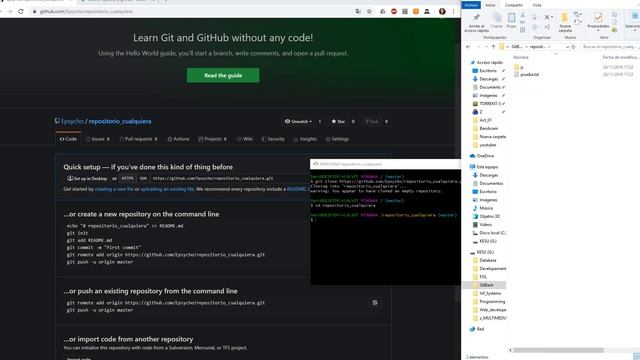Open the Propiedades ribbon button
Screen dimensions: 640x360
598,22
